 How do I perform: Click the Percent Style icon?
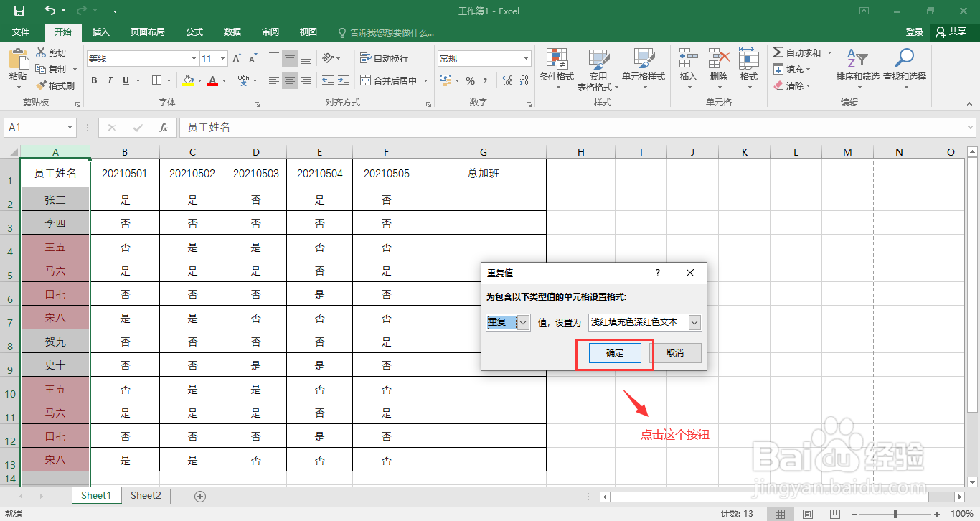(471, 81)
